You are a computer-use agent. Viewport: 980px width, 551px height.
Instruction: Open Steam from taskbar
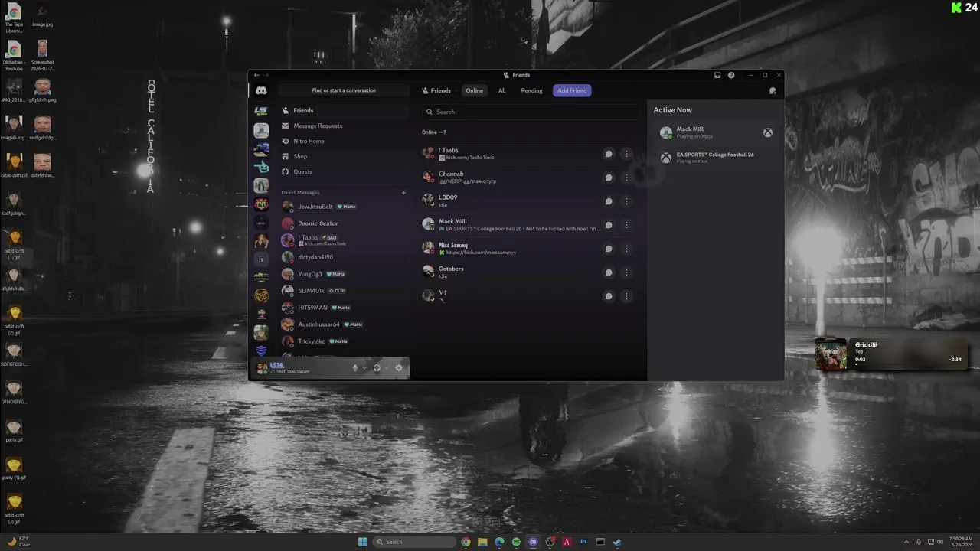617,542
